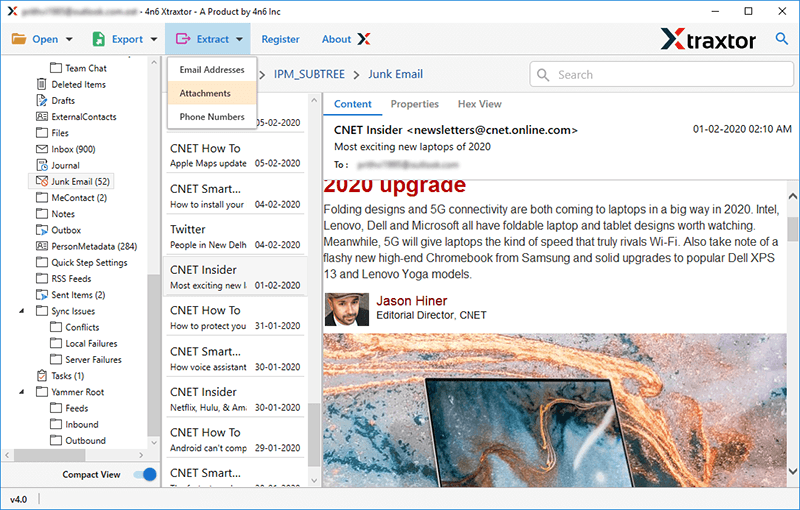This screenshot has height=510, width=800.
Task: Click the Register button
Action: 280,40
